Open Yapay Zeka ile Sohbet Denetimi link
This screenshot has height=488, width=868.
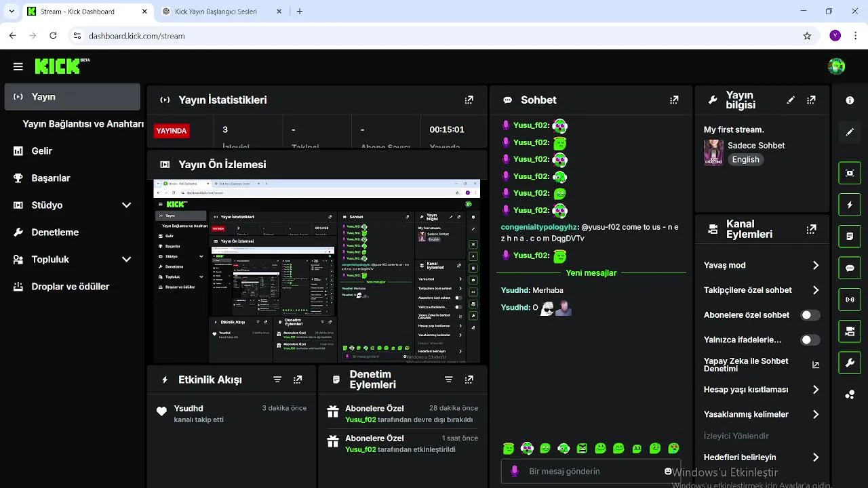point(762,365)
